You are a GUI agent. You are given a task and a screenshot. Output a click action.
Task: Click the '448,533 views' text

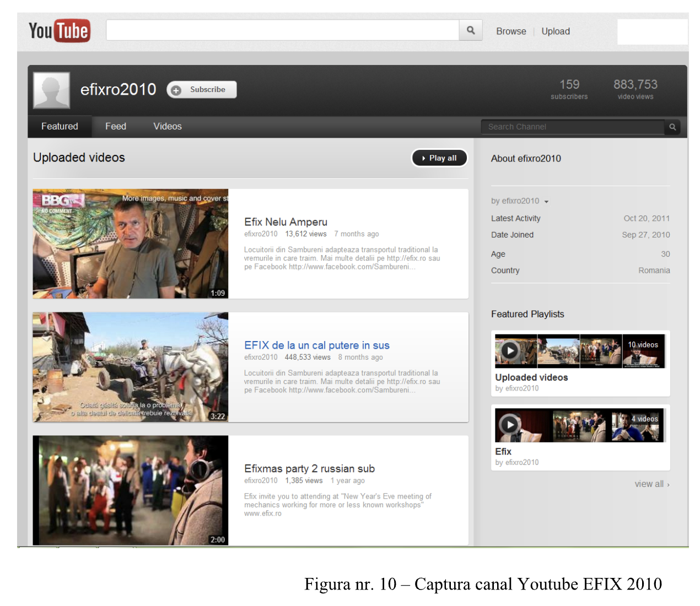pyautogui.click(x=308, y=358)
